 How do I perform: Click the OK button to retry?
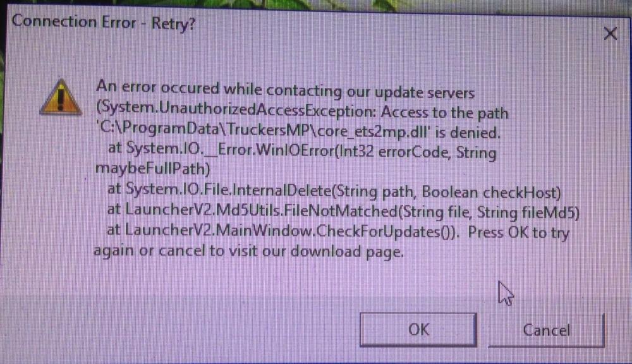pos(418,329)
